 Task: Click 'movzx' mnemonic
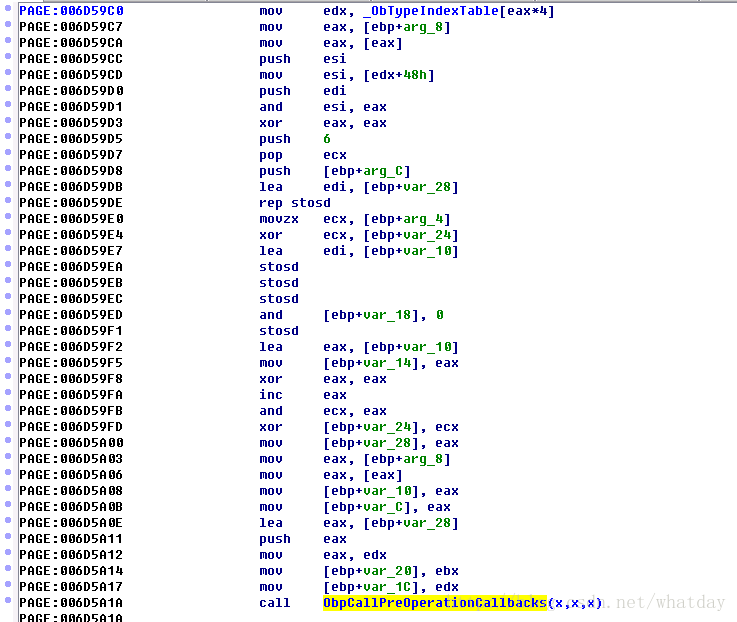[279, 219]
